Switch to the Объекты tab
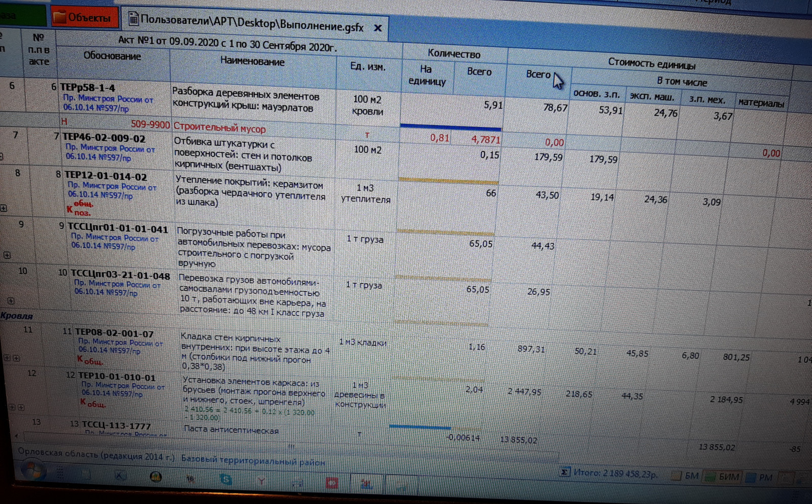812x504 pixels. click(x=84, y=17)
